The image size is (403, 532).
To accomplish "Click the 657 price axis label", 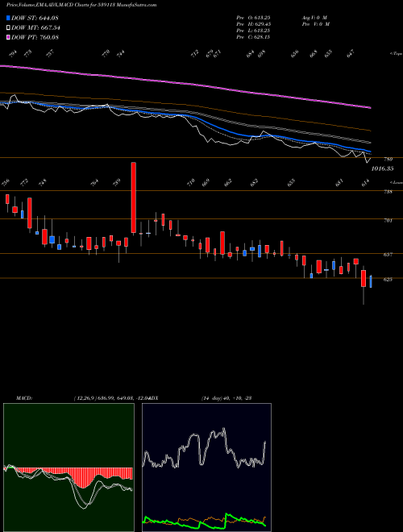I will pyautogui.click(x=388, y=255).
